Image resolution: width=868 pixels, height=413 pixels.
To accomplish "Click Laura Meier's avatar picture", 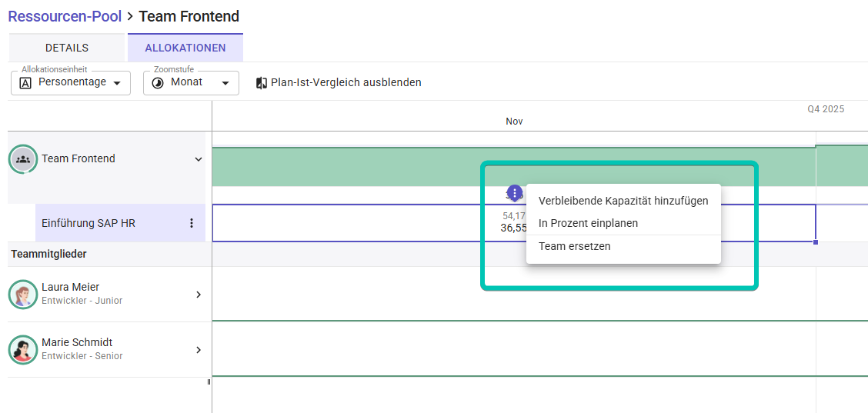I will pyautogui.click(x=23, y=294).
